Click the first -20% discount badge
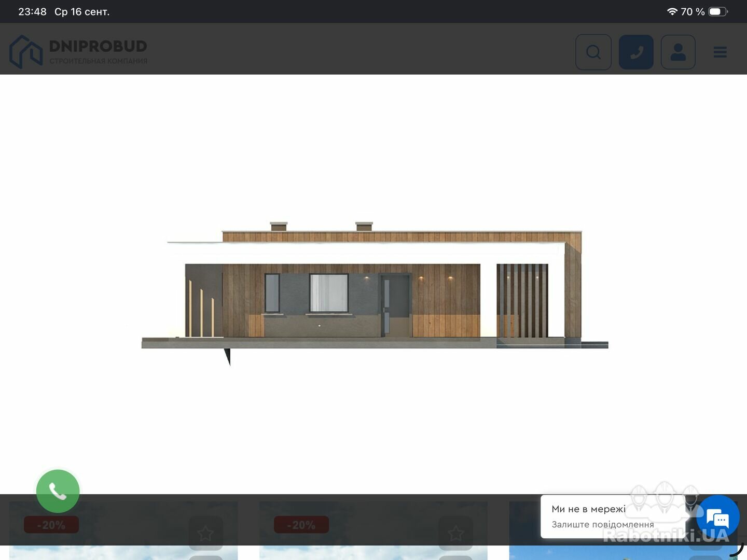 tap(51, 525)
